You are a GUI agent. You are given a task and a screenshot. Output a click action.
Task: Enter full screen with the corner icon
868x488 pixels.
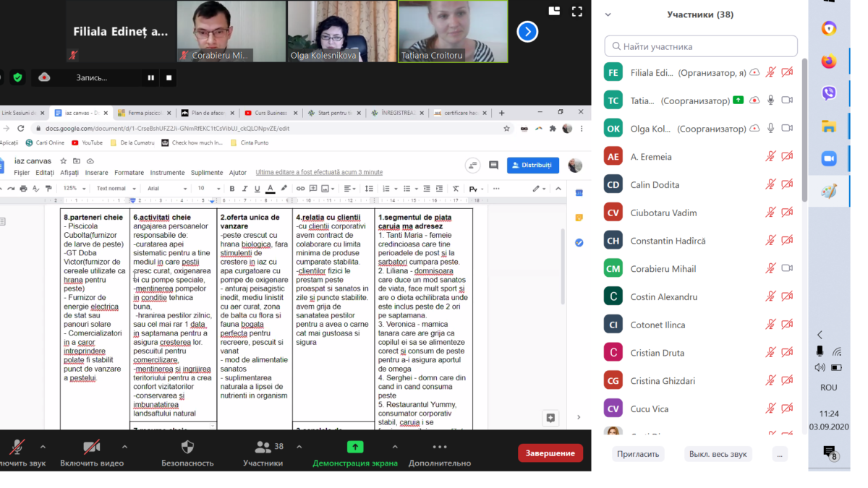[576, 12]
